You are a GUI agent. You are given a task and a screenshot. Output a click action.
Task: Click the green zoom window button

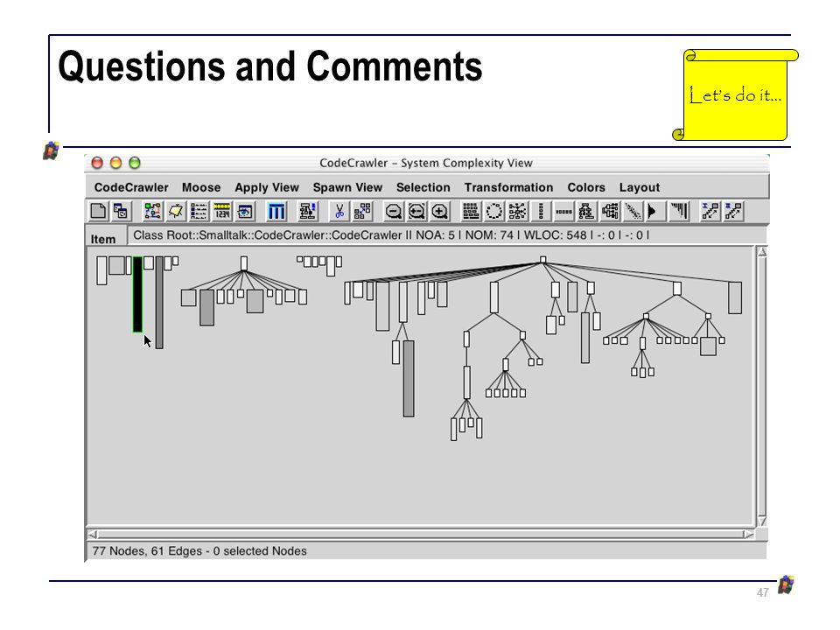coord(135,163)
